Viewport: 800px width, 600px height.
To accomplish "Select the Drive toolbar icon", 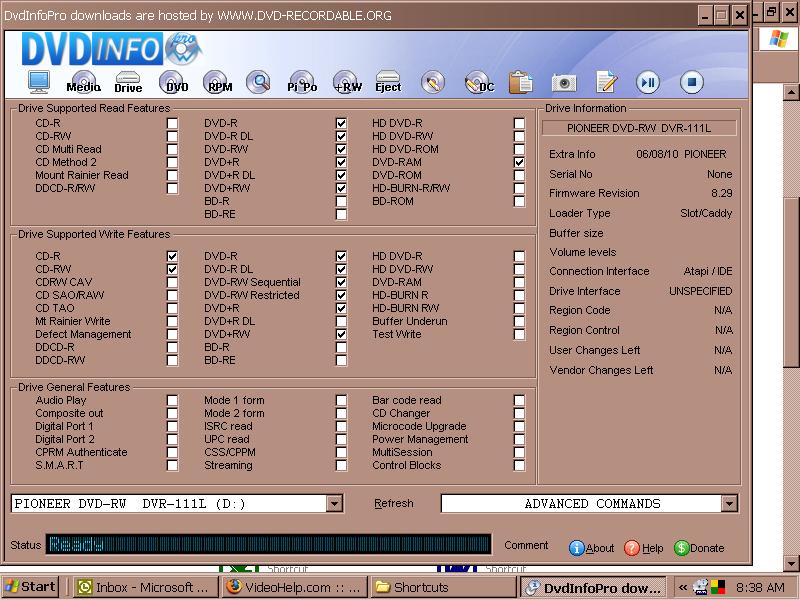I will [128, 82].
